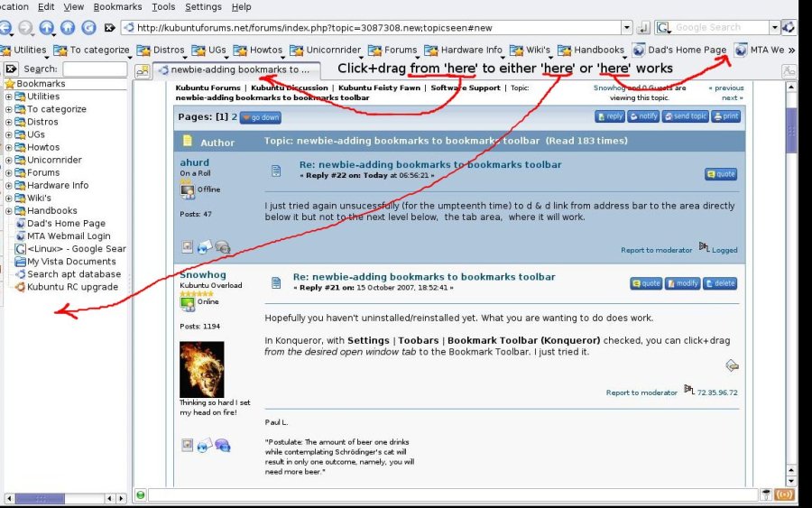Expand the Utilities folder in sidebar
Image resolution: width=812 pixels, height=508 pixels.
click(x=8, y=97)
